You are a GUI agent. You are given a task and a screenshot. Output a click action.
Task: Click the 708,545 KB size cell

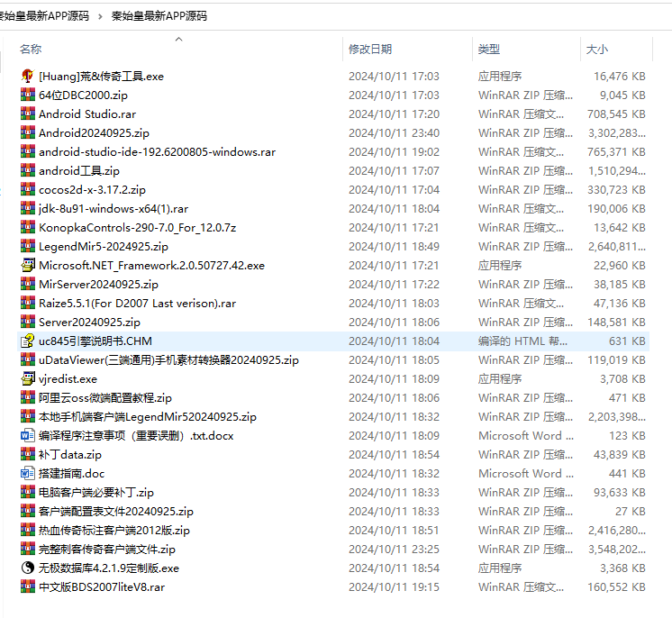pyautogui.click(x=616, y=114)
